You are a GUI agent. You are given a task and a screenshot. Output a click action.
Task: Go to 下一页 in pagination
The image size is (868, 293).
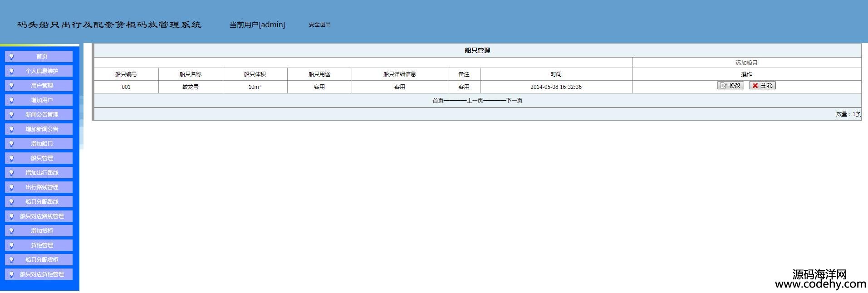[x=514, y=101]
